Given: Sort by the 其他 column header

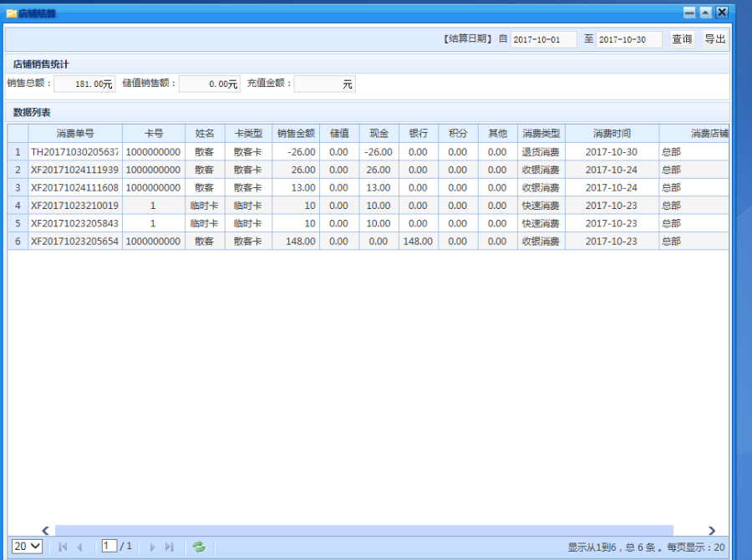Looking at the screenshot, I should coord(498,134).
